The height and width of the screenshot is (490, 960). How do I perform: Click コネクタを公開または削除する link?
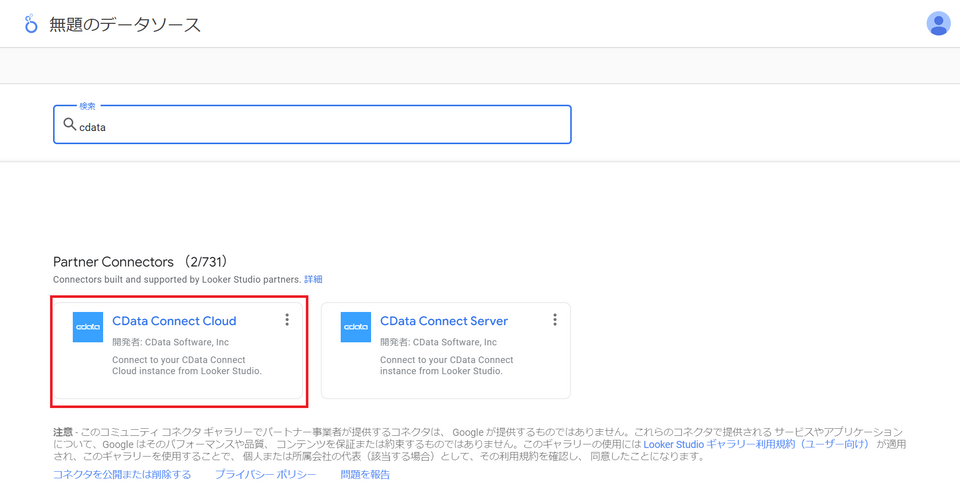(122, 475)
